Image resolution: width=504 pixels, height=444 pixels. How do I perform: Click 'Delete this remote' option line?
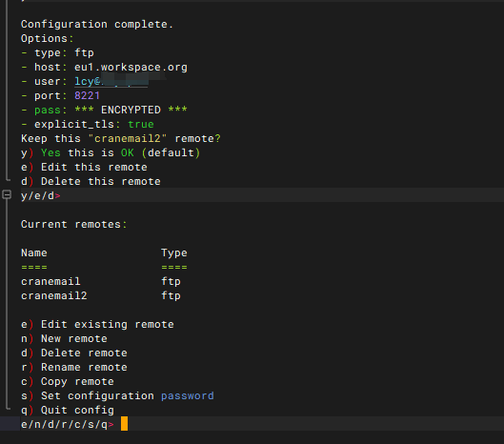tap(91, 181)
